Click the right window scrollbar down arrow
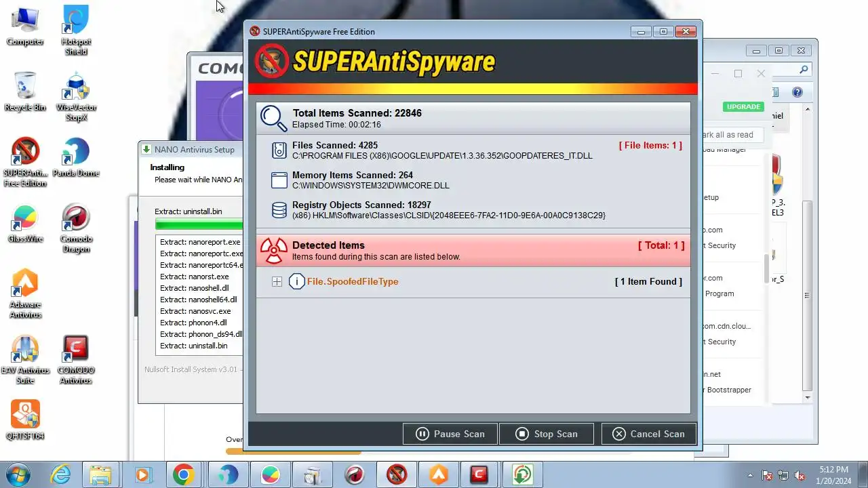The height and width of the screenshot is (488, 868). (807, 397)
